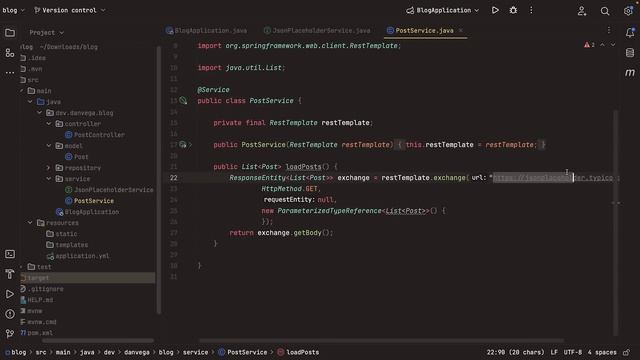Open the Structure tool window icon

pos(10,53)
